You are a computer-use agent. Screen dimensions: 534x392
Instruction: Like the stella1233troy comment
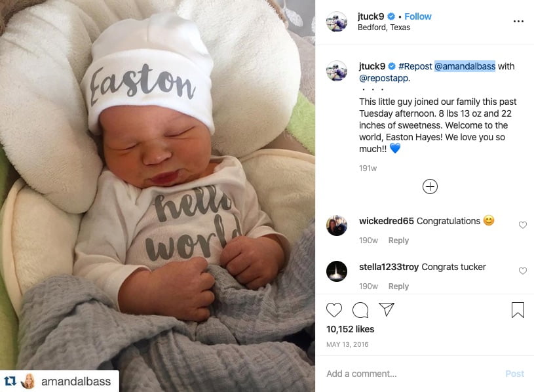point(523,271)
